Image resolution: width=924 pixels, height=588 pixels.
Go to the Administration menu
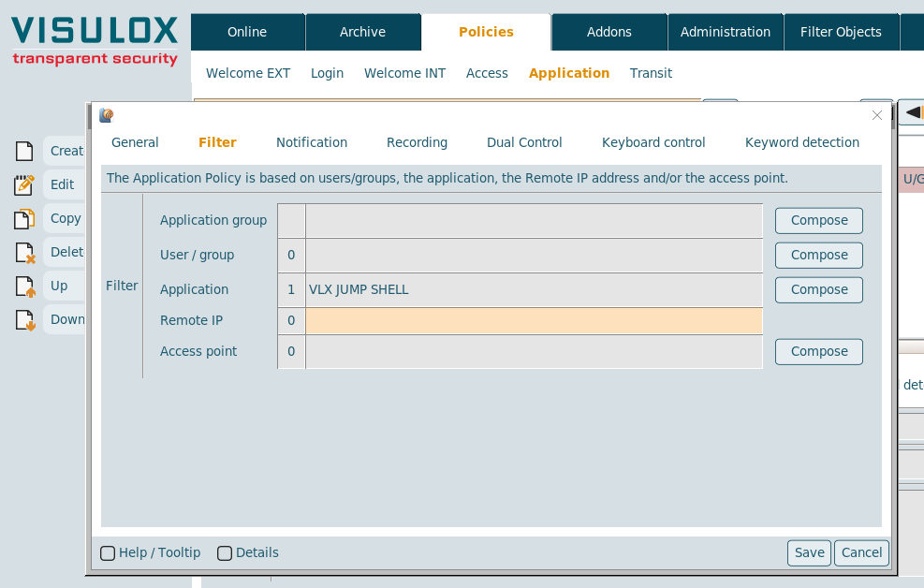pos(725,32)
